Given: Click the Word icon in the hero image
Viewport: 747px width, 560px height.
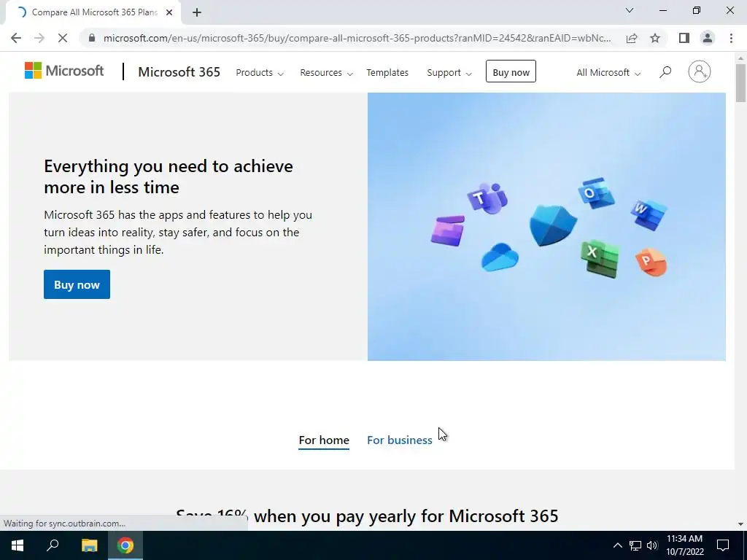Looking at the screenshot, I should [648, 214].
